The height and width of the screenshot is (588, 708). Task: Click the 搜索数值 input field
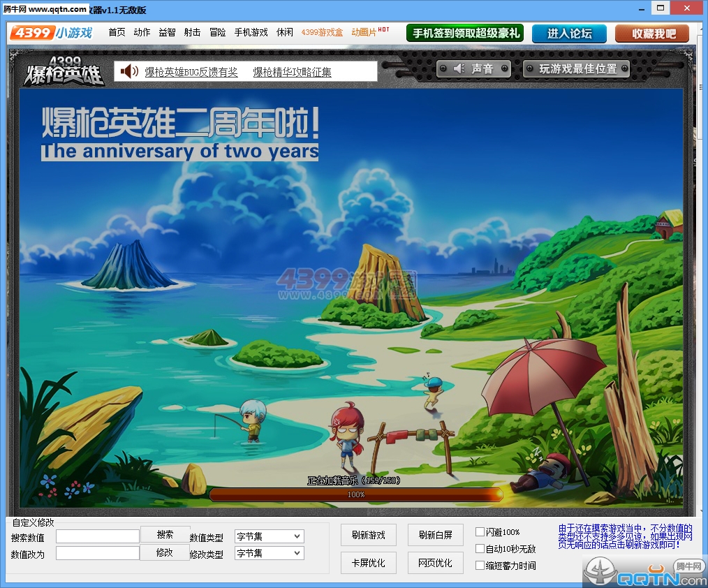coord(98,536)
